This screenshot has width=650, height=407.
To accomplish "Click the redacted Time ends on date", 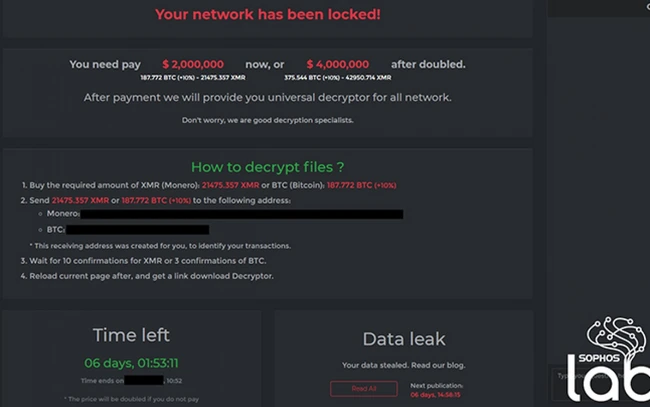I will 144,380.
